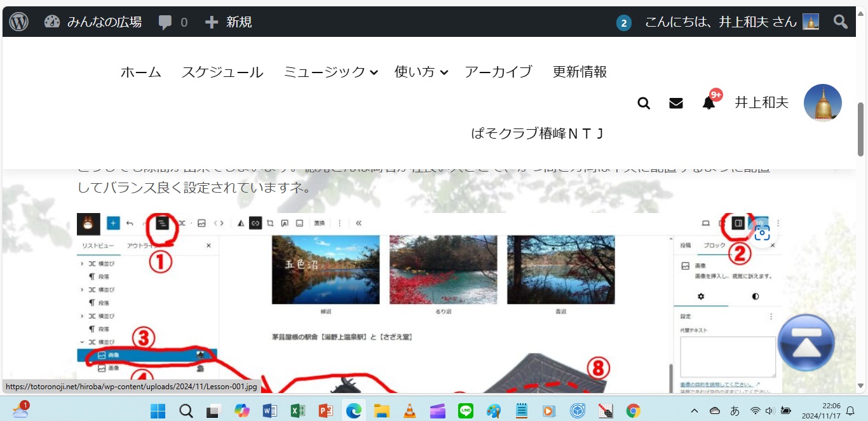This screenshot has height=421, width=868.
Task: Open the アーカイブ menu item
Action: pos(498,72)
